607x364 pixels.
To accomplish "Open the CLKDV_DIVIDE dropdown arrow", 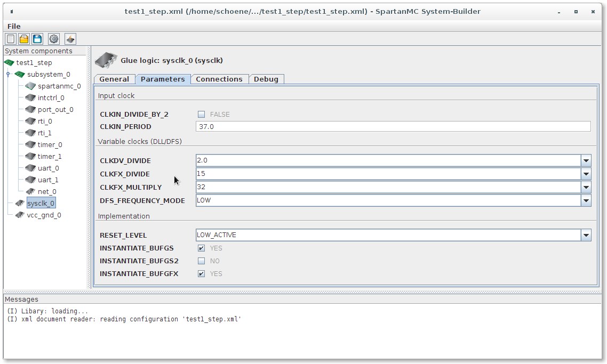I will (586, 160).
